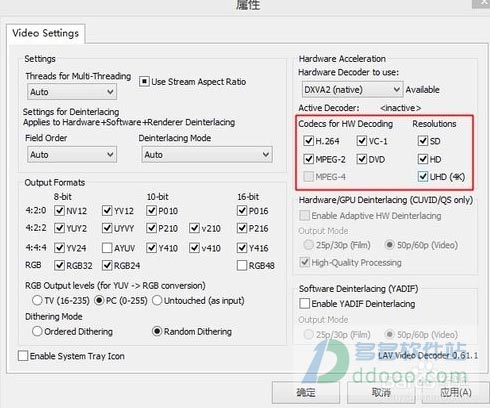Screen dimensions: 490x408
Task: Click the 取消 (Cancel) button
Action: pyautogui.click(x=381, y=392)
